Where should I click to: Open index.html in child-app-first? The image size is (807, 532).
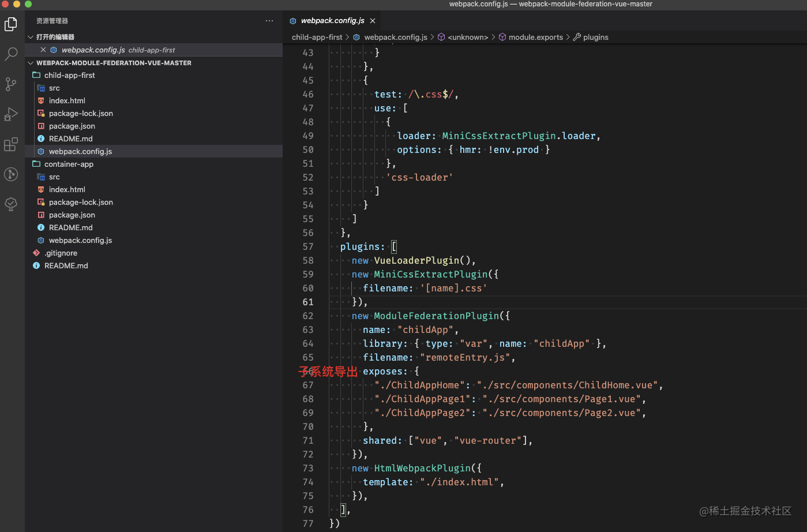153,100
